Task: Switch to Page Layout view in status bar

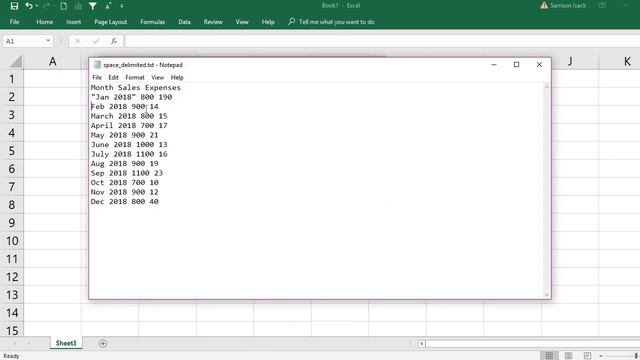Action: [568, 356]
